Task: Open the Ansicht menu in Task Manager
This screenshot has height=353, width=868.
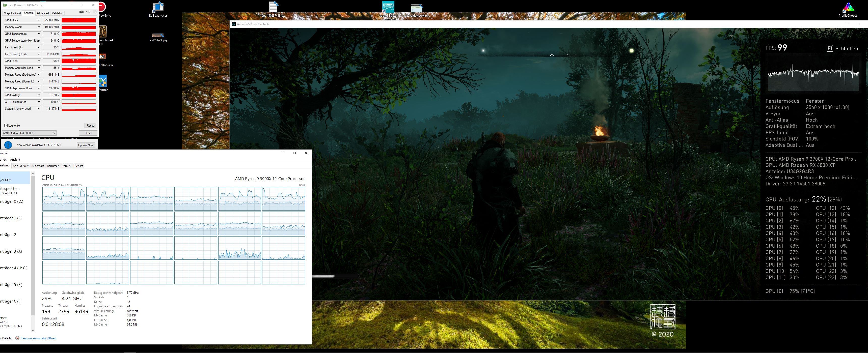Action: pos(15,159)
